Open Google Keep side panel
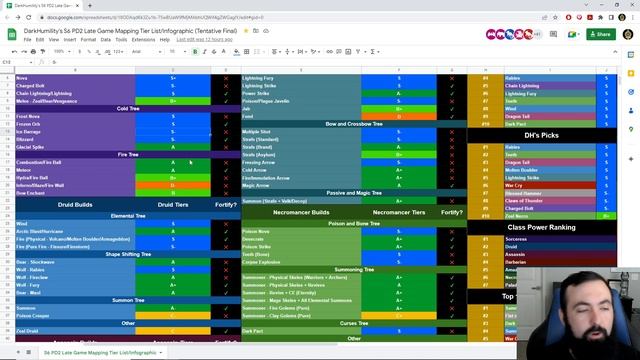Screen dimensions: 640x360 tap(631, 73)
